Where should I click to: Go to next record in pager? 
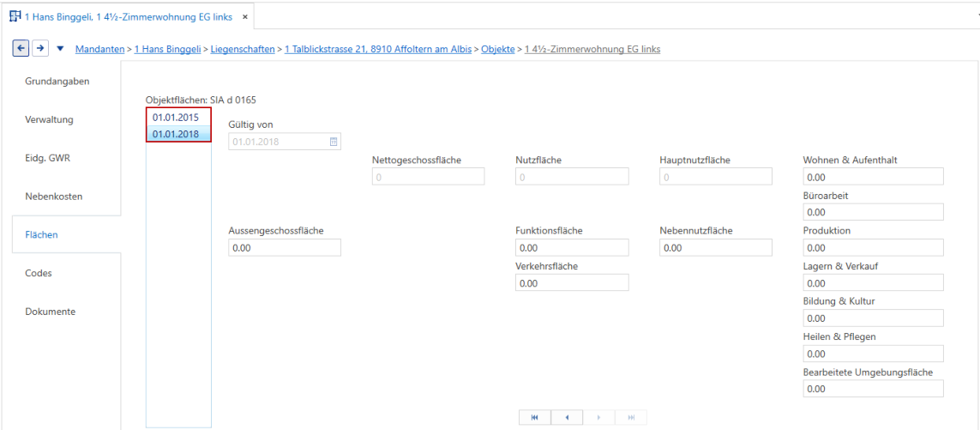pos(598,417)
